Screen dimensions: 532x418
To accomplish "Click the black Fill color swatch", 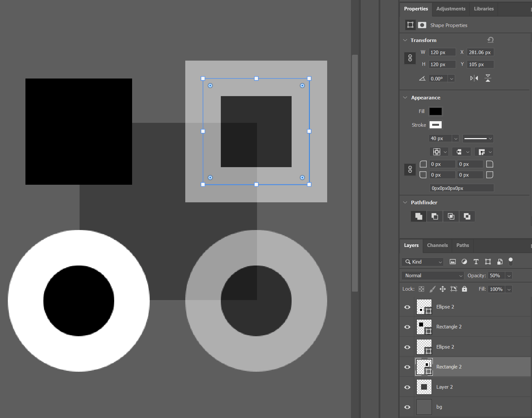I will (435, 111).
